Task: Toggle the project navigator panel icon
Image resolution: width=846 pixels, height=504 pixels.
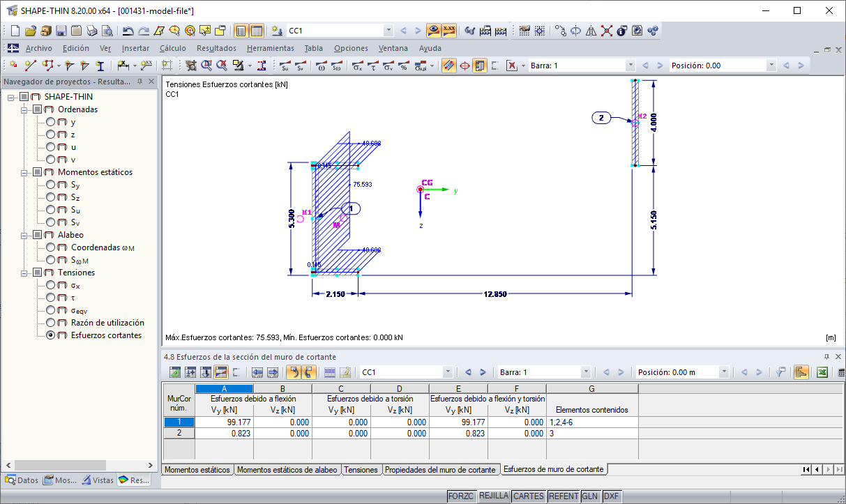Action: pyautogui.click(x=241, y=31)
